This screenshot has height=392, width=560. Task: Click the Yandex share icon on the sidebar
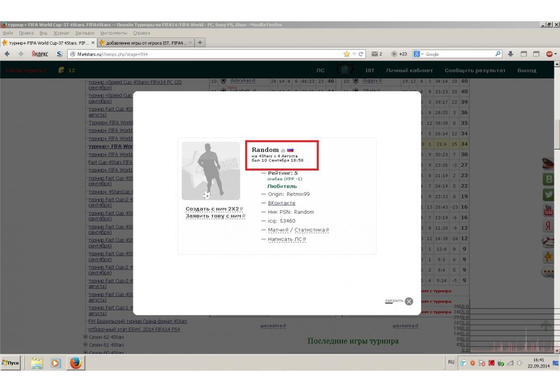click(x=548, y=226)
